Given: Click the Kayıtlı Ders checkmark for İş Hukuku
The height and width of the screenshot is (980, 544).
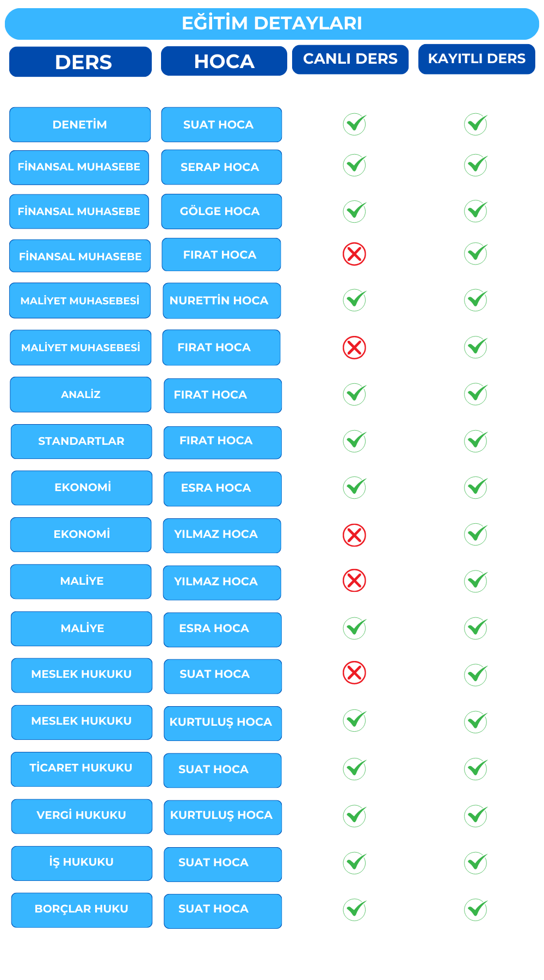Looking at the screenshot, I should 476,862.
